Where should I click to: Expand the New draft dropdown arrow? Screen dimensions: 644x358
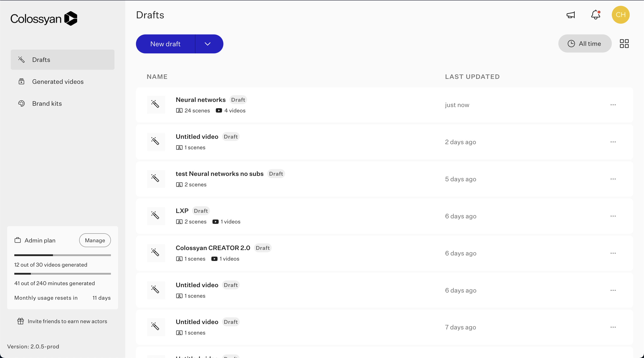(208, 44)
